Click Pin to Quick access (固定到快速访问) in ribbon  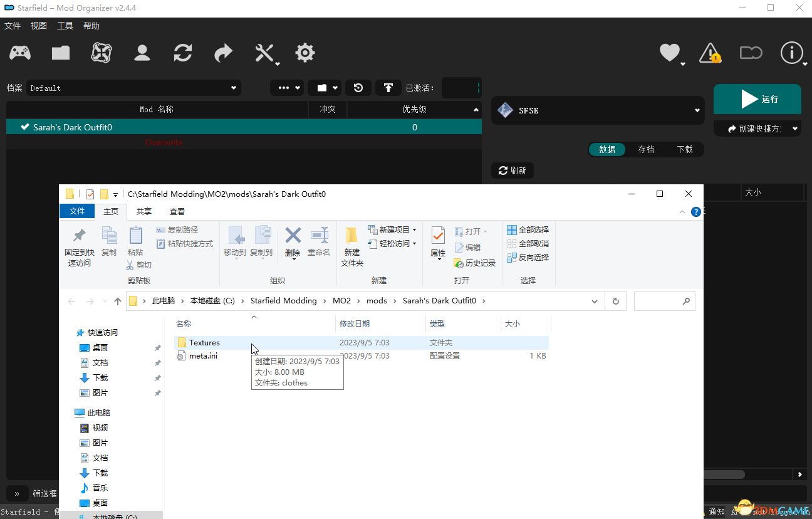(79, 247)
